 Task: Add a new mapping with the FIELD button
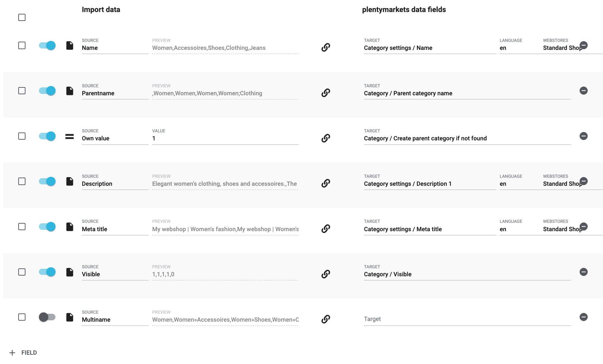[23, 353]
